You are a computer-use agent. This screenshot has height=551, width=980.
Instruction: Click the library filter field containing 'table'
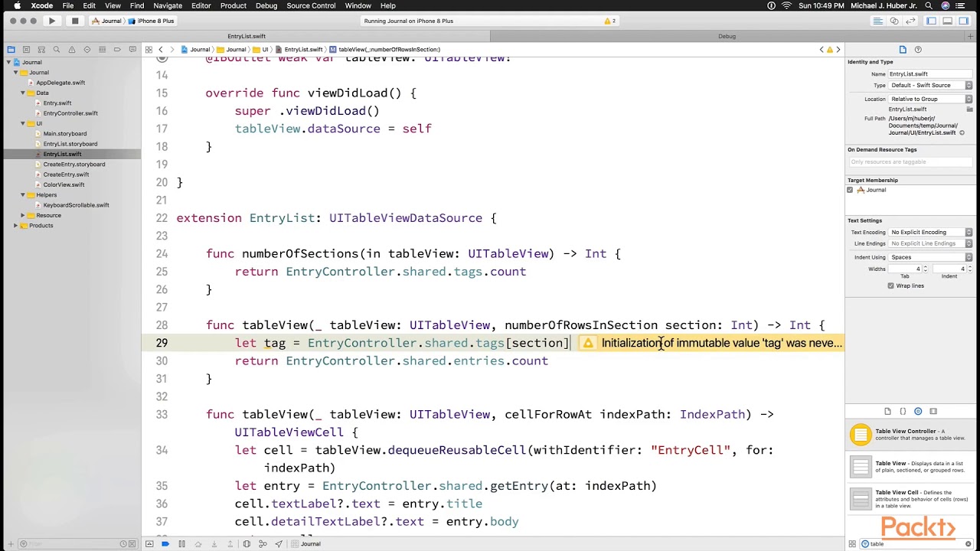pyautogui.click(x=916, y=544)
